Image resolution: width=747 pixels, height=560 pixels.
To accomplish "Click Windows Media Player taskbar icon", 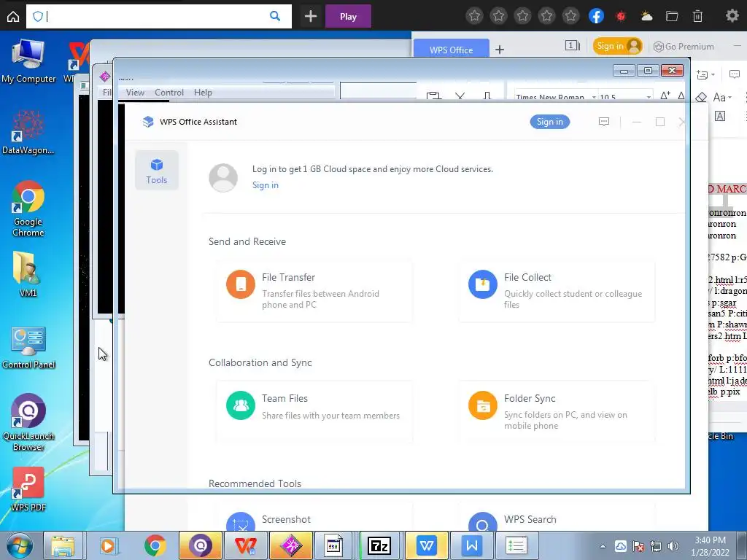I will click(108, 545).
